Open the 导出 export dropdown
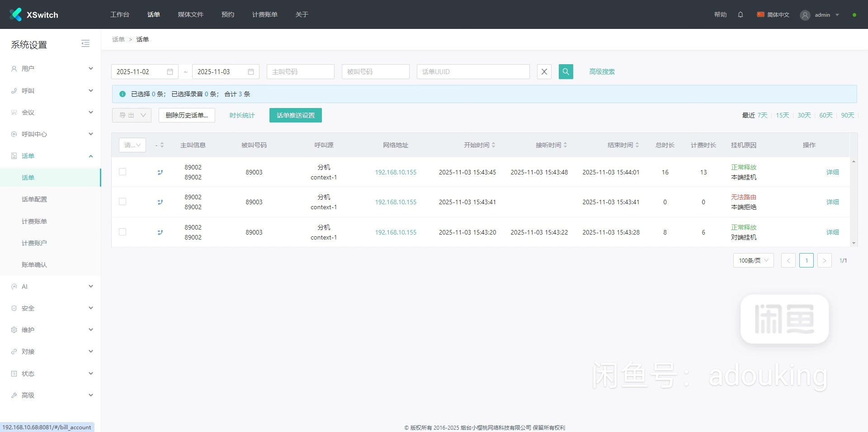 point(132,115)
